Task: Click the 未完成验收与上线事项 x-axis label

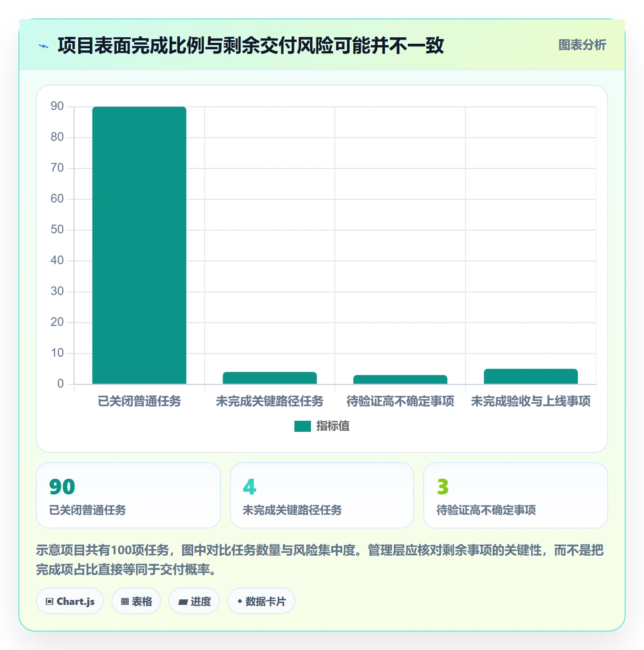Action: [x=531, y=401]
